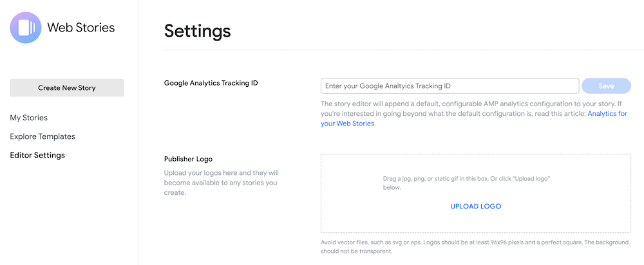Viewport: 644px width, 265px height.
Task: Click the Publisher Logo section label
Action: [188, 159]
